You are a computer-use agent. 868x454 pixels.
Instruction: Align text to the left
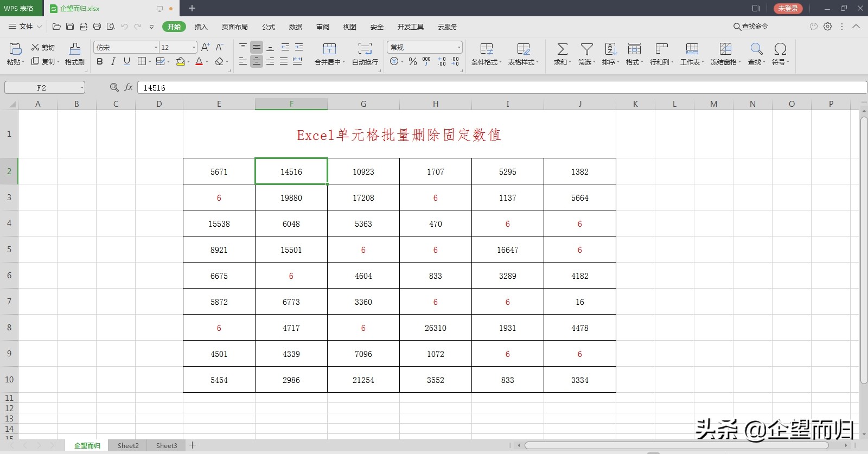(x=243, y=61)
